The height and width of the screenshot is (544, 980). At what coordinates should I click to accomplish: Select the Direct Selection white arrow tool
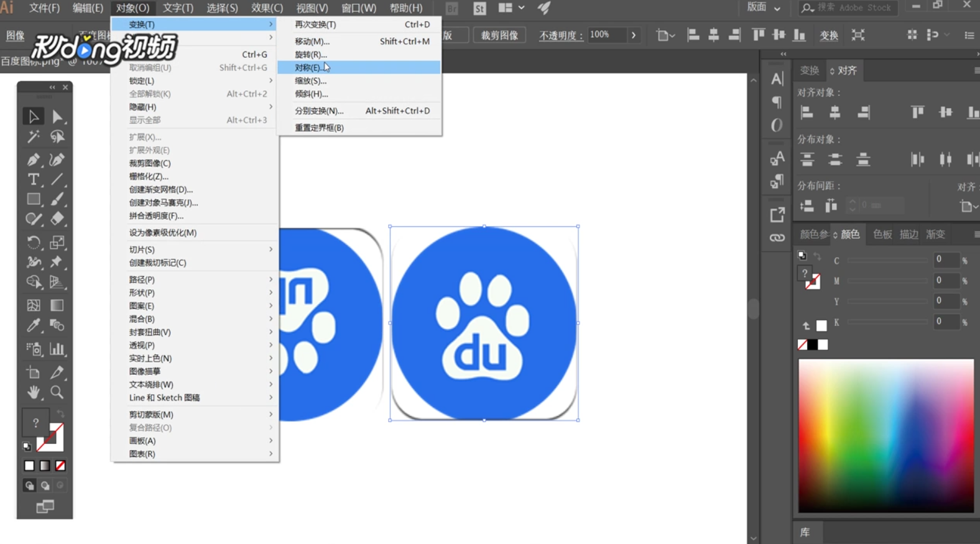[x=57, y=116]
